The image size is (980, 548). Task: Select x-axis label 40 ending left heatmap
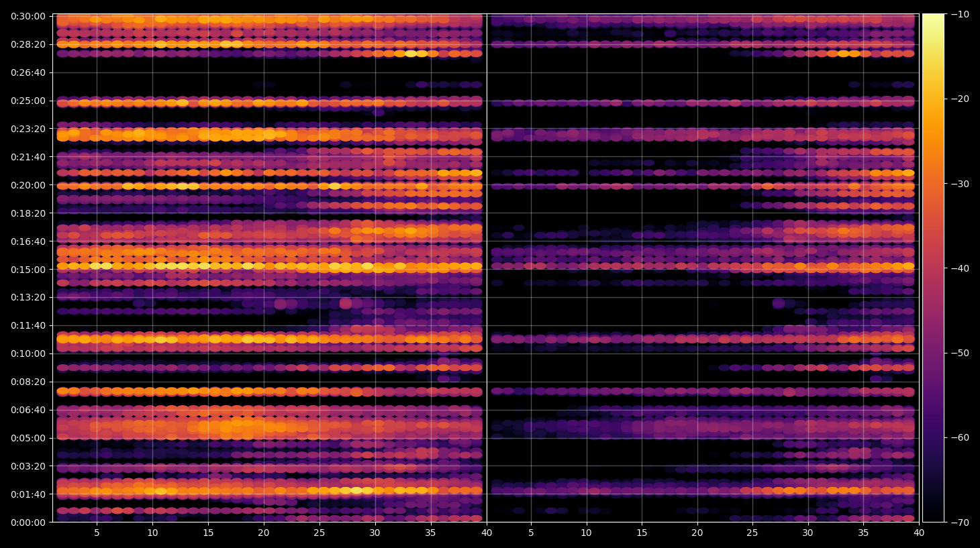pos(487,533)
